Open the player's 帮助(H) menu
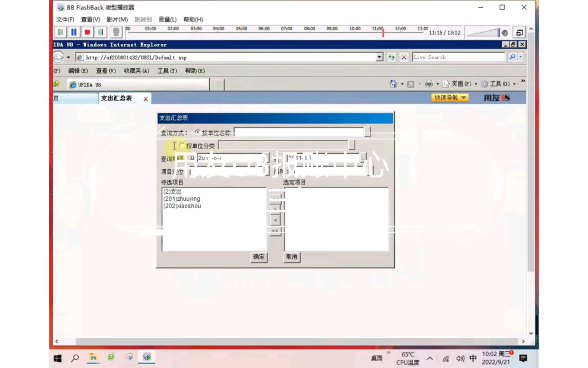Image resolution: width=588 pixels, height=368 pixels. 193,19
